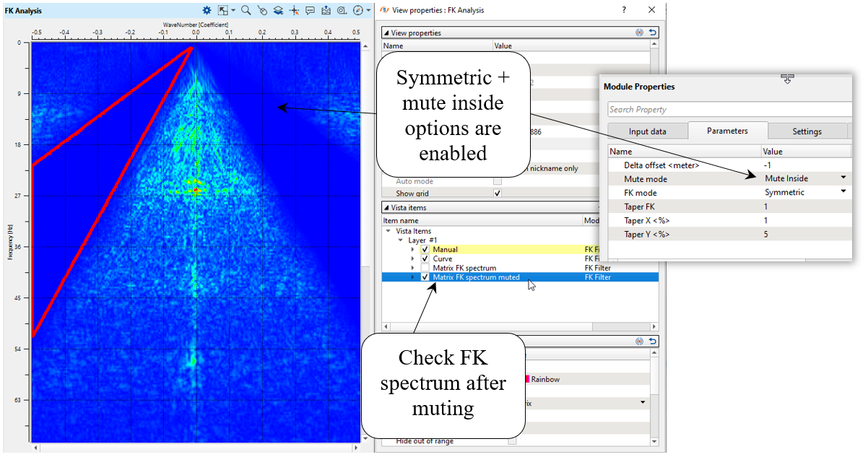Click the magnifier zoom tool

[246, 10]
